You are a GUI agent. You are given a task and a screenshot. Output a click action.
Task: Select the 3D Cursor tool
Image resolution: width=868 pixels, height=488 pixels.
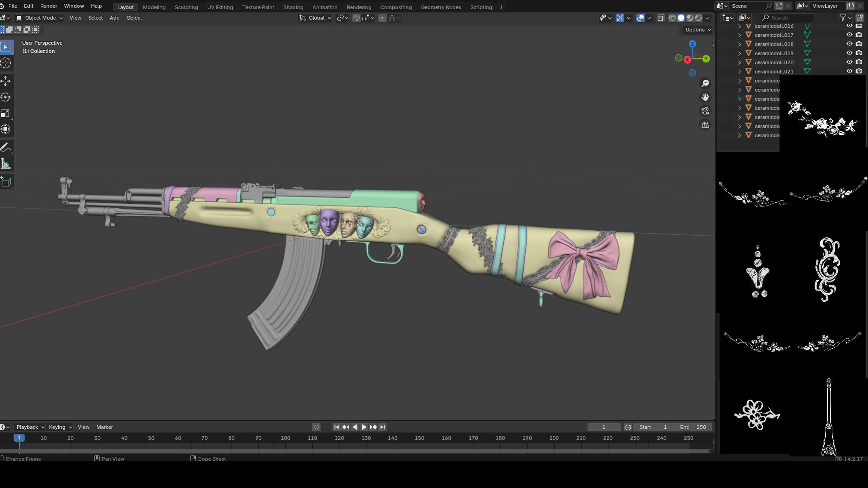pyautogui.click(x=6, y=63)
